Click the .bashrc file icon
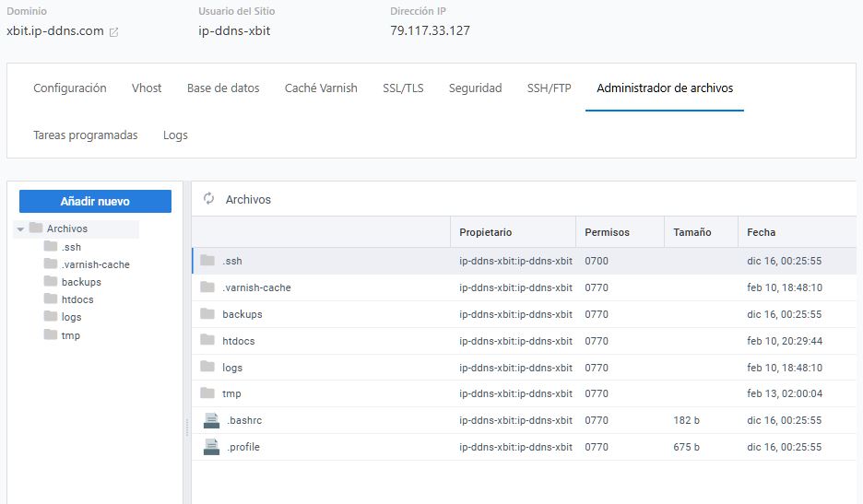Viewport: 863px width, 504px height. click(211, 420)
